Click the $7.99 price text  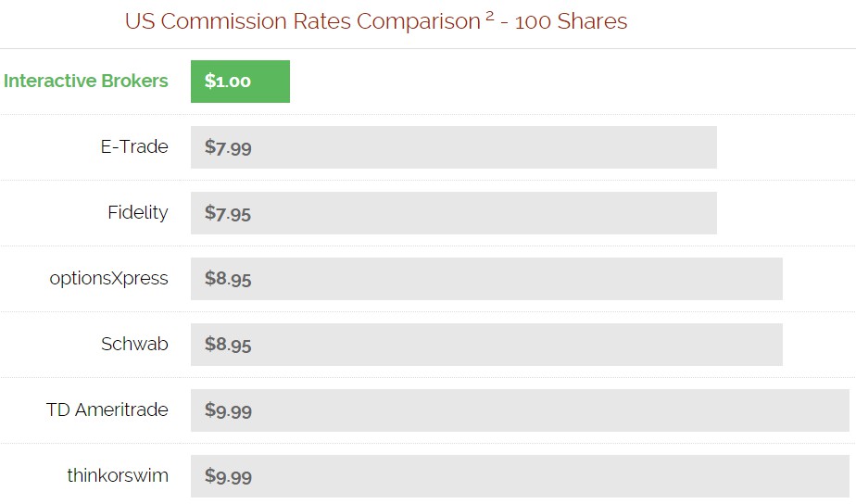pos(228,147)
